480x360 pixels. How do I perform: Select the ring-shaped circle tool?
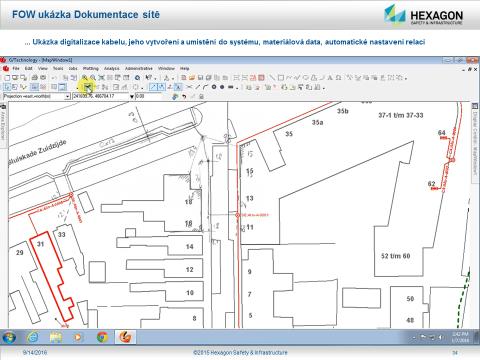click(x=214, y=87)
